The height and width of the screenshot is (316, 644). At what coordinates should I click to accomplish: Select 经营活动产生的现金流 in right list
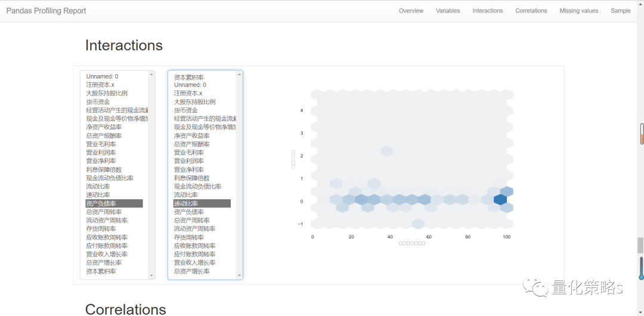pos(205,119)
